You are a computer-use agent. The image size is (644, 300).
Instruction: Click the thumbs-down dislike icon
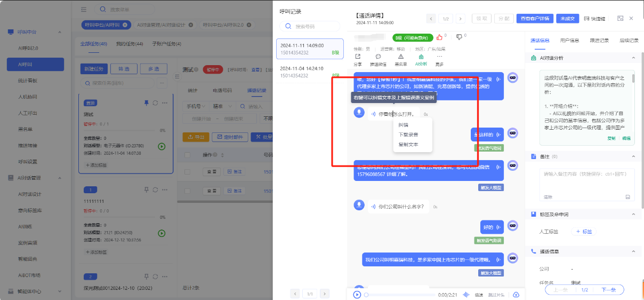pos(459,37)
